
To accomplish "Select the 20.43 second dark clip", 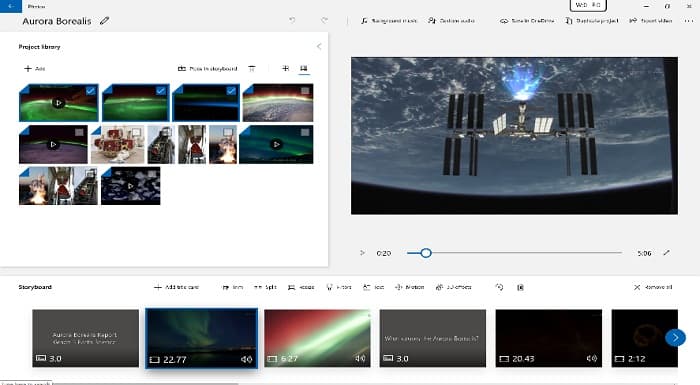I will 549,338.
